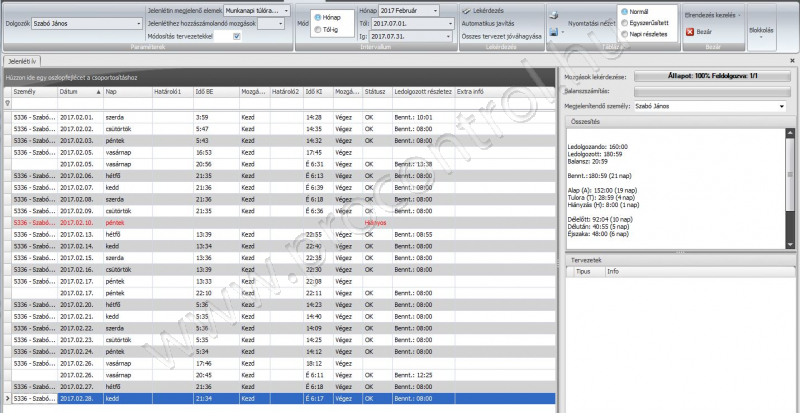The height and width of the screenshot is (413, 800).
Task: Sort by the Nap column header
Action: tap(128, 92)
